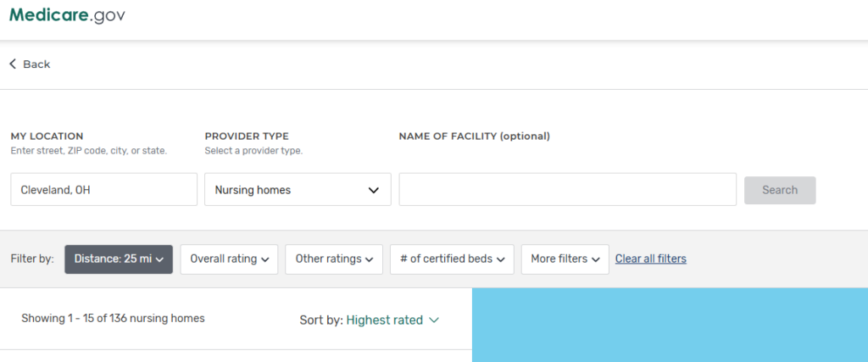The height and width of the screenshot is (362, 868).
Task: Click the chevron arrow in Distance filter
Action: [x=160, y=259]
